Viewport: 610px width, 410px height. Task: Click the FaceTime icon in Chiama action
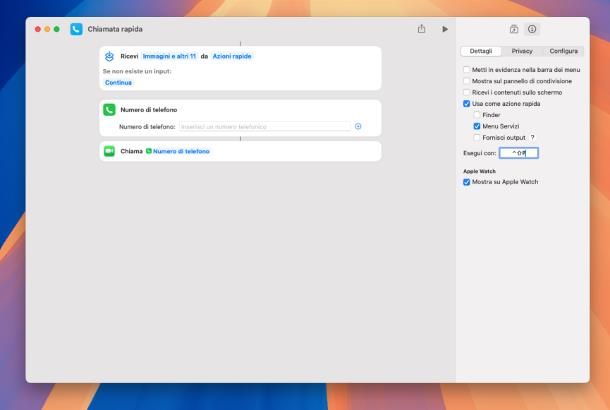point(109,151)
